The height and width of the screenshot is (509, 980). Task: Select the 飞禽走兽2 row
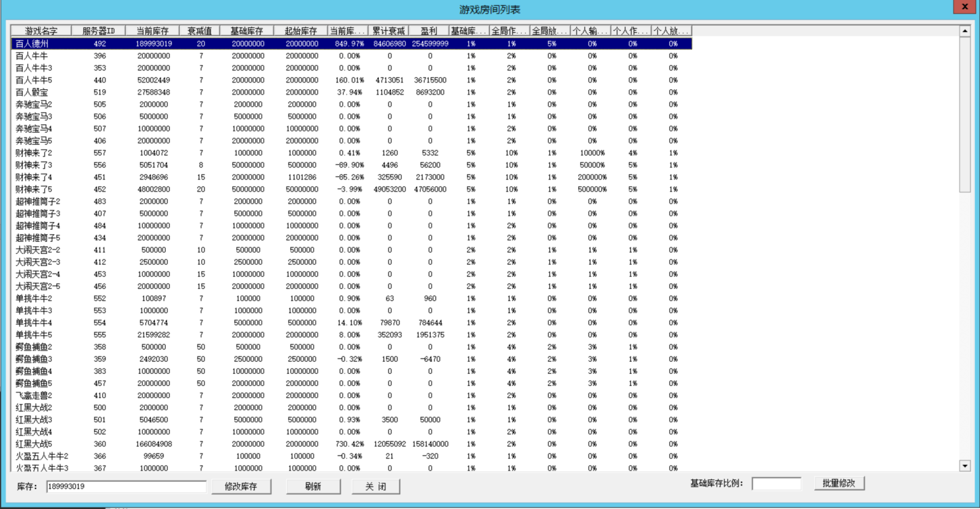point(34,395)
